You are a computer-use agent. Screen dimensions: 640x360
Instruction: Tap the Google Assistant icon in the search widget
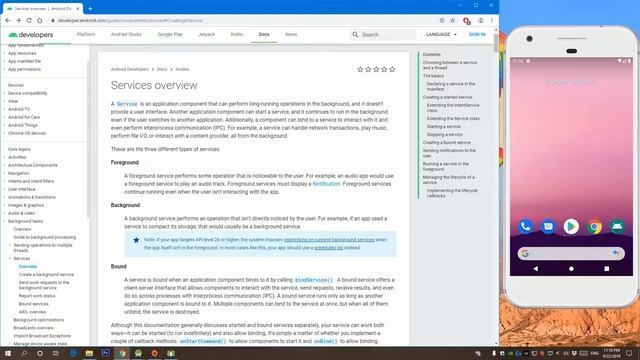[x=616, y=253]
